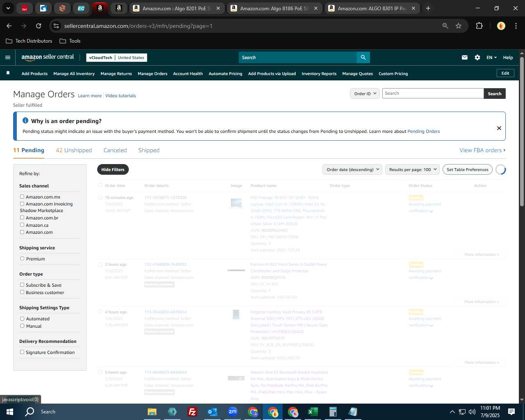Open the Shipped orders tab

149,150
